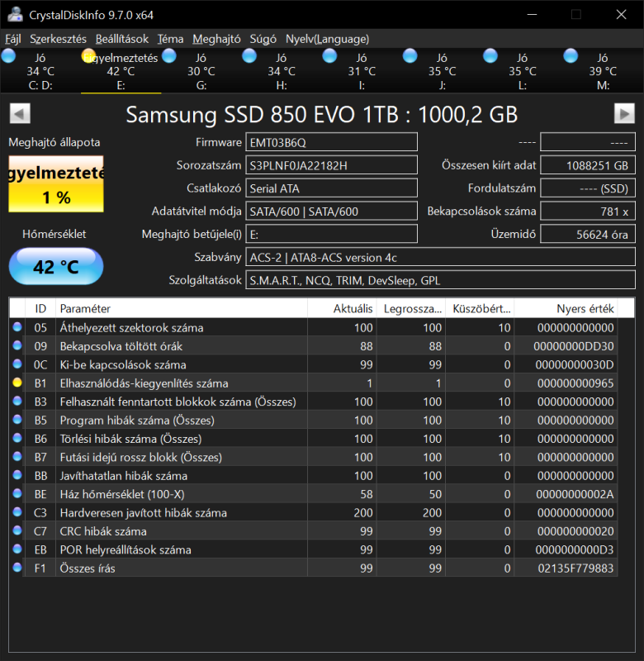Click the rotation rate value (SSD)
Image resolution: width=644 pixels, height=661 pixels.
(x=588, y=188)
